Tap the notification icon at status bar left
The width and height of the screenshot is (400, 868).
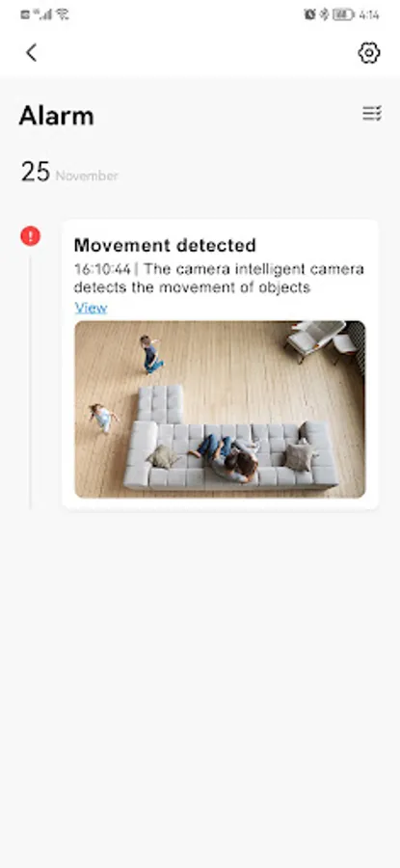pos(25,14)
